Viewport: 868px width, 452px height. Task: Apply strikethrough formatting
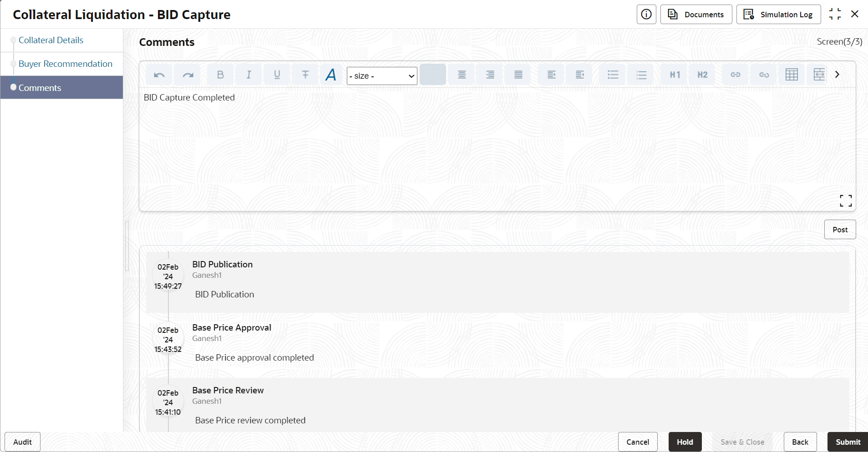point(305,75)
